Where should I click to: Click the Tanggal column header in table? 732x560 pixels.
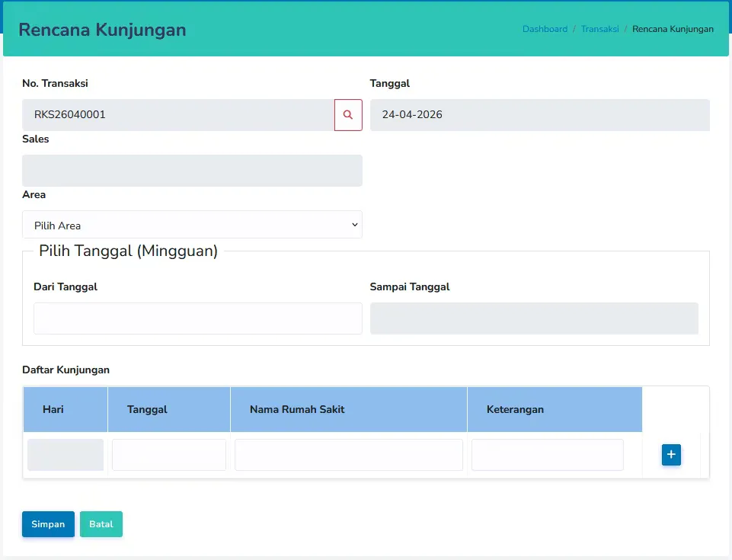pos(169,410)
